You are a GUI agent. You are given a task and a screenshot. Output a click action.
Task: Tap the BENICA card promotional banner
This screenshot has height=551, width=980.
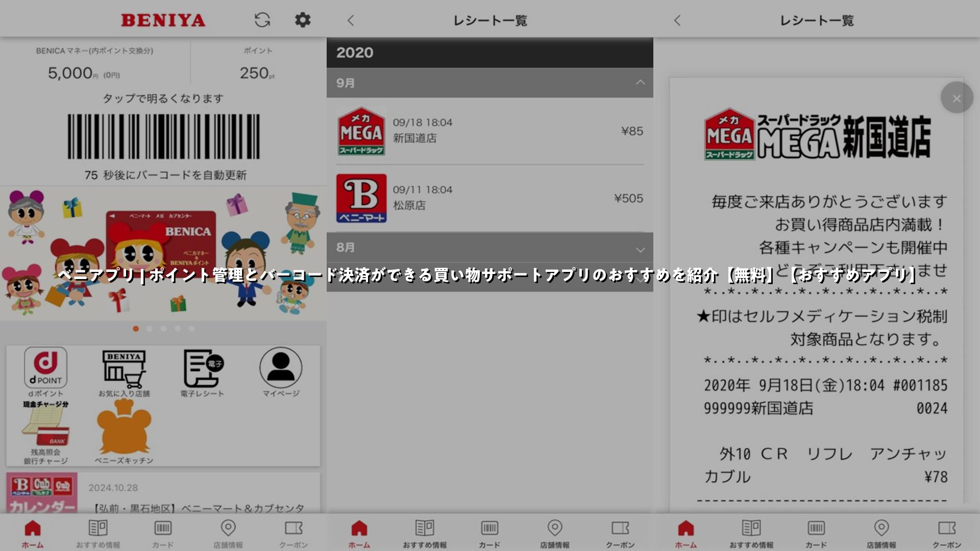click(x=163, y=253)
